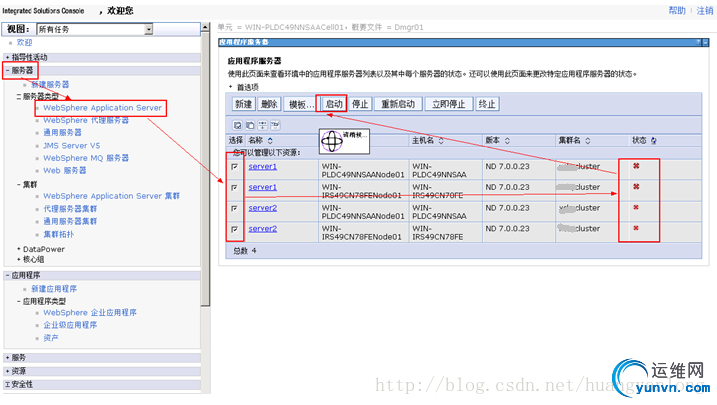Image resolution: width=717 pixels, height=405 pixels.
Task: Collapse the 服务器类型 tree node
Action: pyautogui.click(x=19, y=96)
